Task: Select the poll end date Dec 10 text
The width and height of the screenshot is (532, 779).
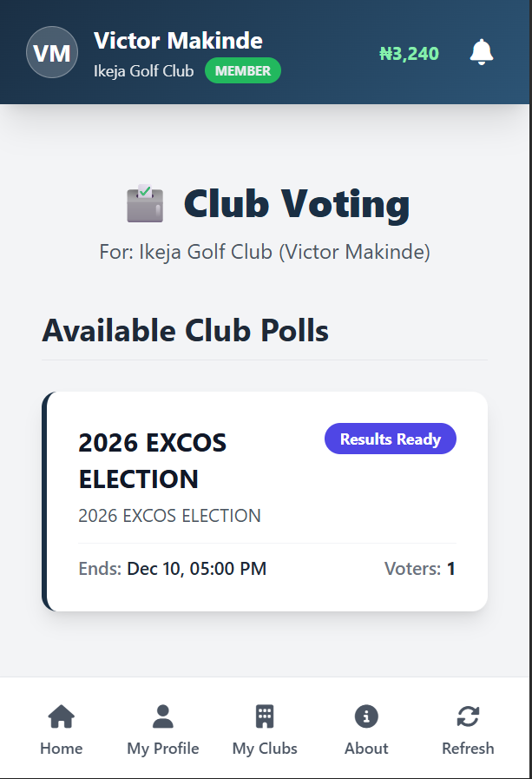Action: point(196,570)
